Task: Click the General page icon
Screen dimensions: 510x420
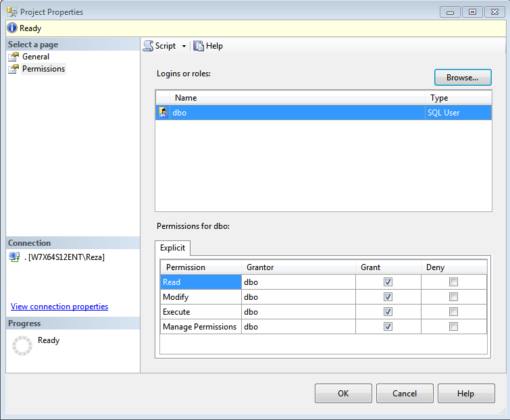Action: pos(13,57)
